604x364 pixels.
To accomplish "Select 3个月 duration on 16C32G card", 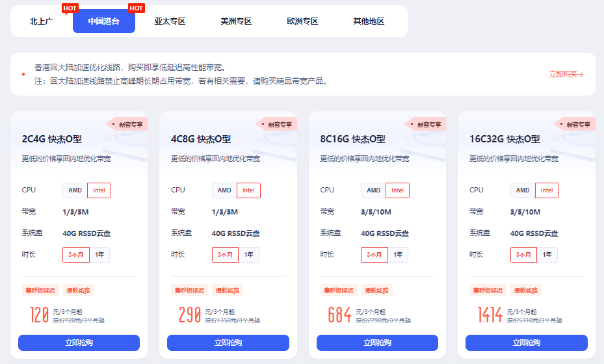I will tap(523, 255).
